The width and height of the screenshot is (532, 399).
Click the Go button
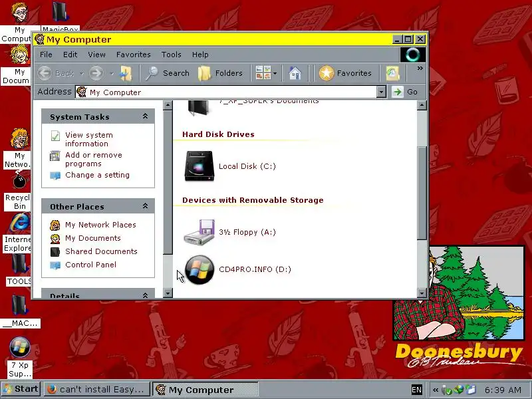(406, 92)
